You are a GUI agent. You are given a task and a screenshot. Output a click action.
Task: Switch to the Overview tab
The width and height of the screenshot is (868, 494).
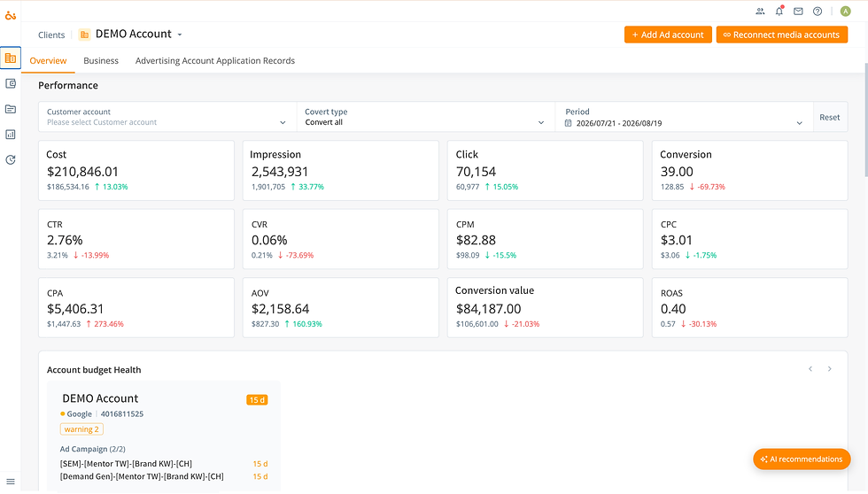[x=48, y=61]
